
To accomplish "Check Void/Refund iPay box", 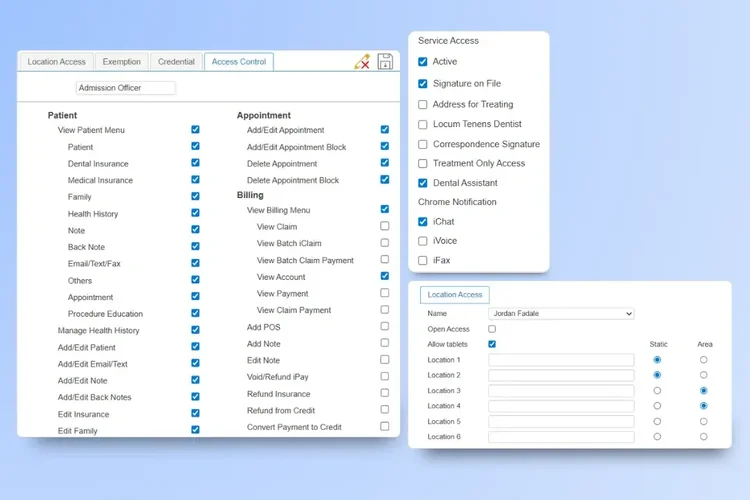I will coord(385,376).
